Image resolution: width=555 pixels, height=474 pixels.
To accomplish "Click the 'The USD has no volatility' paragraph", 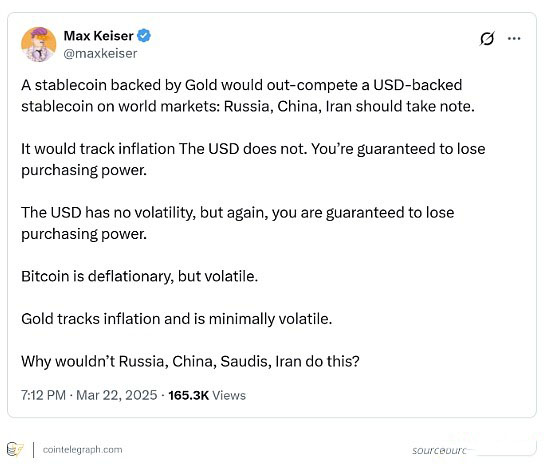I will (238, 223).
